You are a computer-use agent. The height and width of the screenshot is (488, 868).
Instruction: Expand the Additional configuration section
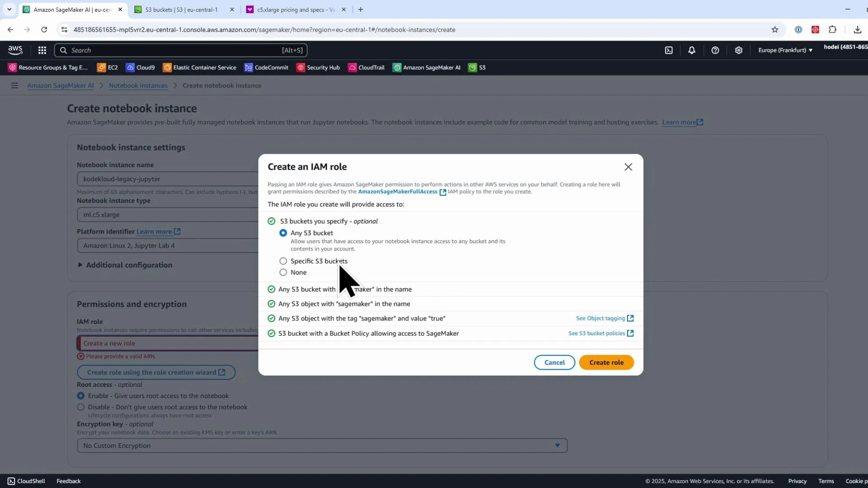(x=125, y=265)
